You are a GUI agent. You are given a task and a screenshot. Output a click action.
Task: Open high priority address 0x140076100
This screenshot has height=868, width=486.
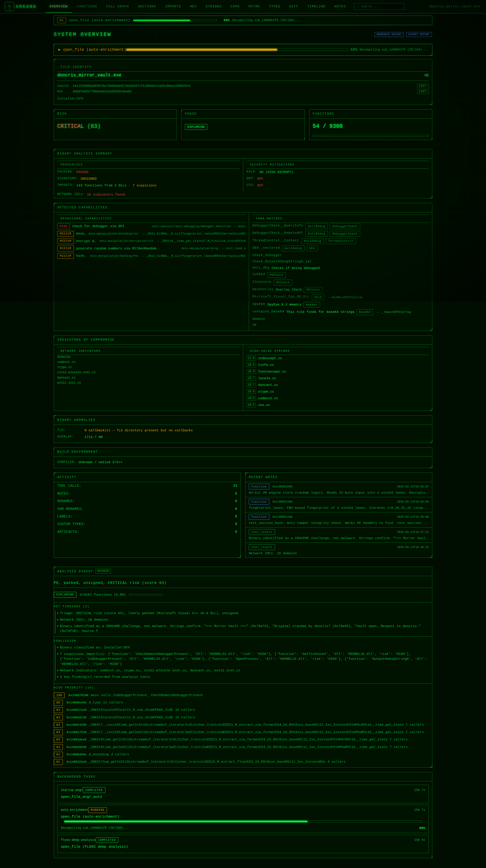pos(78,695)
